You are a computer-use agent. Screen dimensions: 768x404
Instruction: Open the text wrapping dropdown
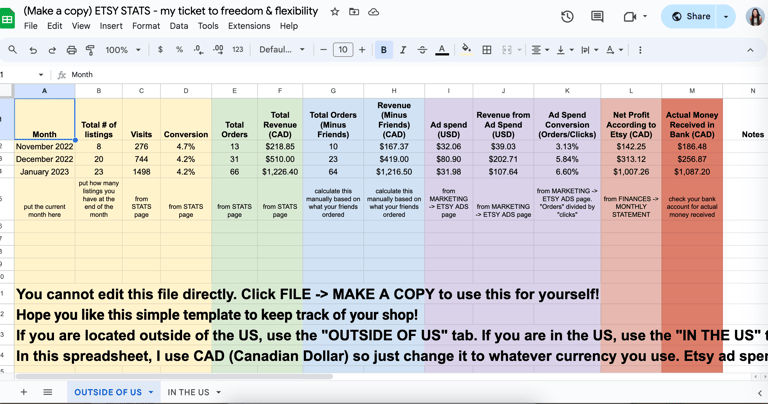[589, 50]
